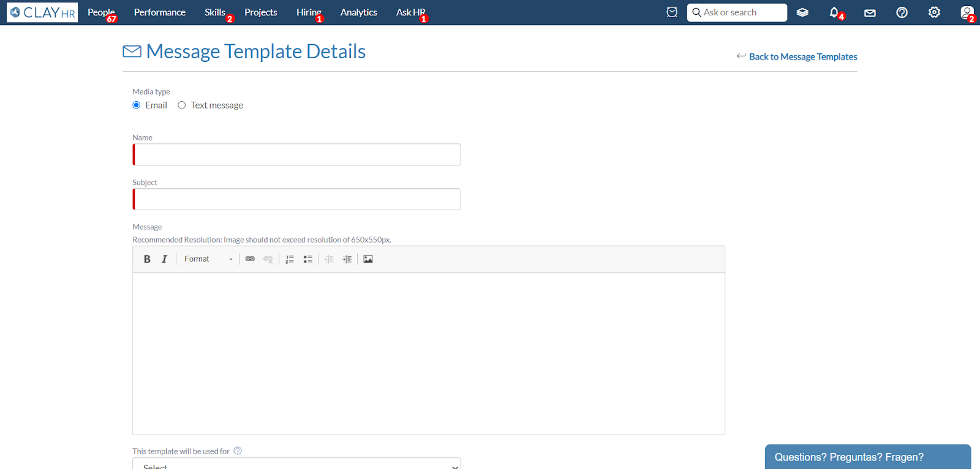Screen dimensions: 980x469
Task: Open the Hiring menu
Action: pyautogui.click(x=309, y=12)
